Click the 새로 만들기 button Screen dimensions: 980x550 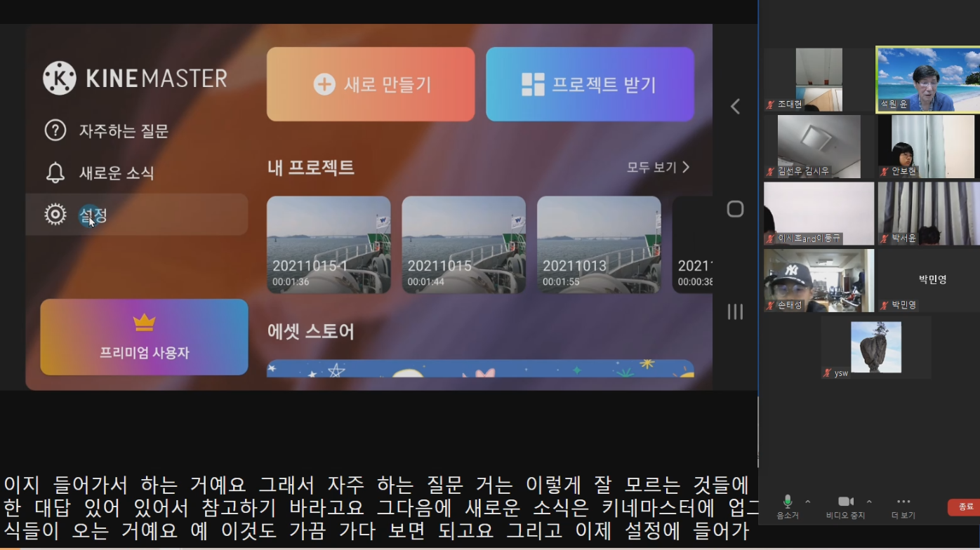pos(371,84)
